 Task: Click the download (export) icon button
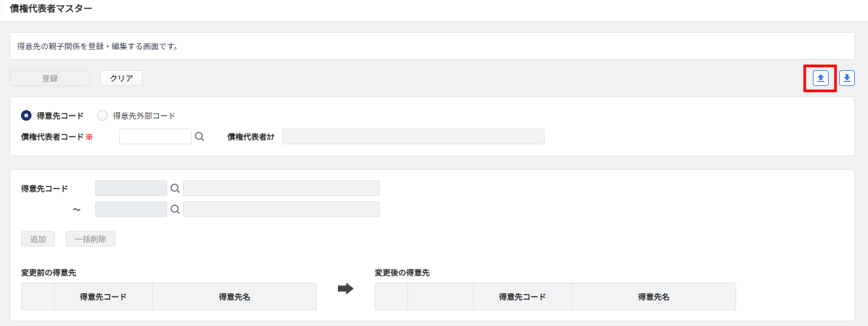[847, 79]
